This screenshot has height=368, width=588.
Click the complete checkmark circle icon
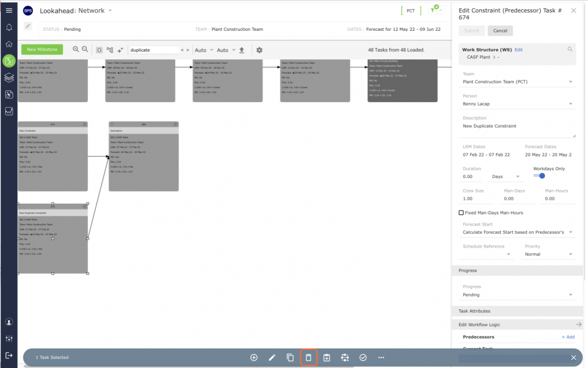click(363, 358)
